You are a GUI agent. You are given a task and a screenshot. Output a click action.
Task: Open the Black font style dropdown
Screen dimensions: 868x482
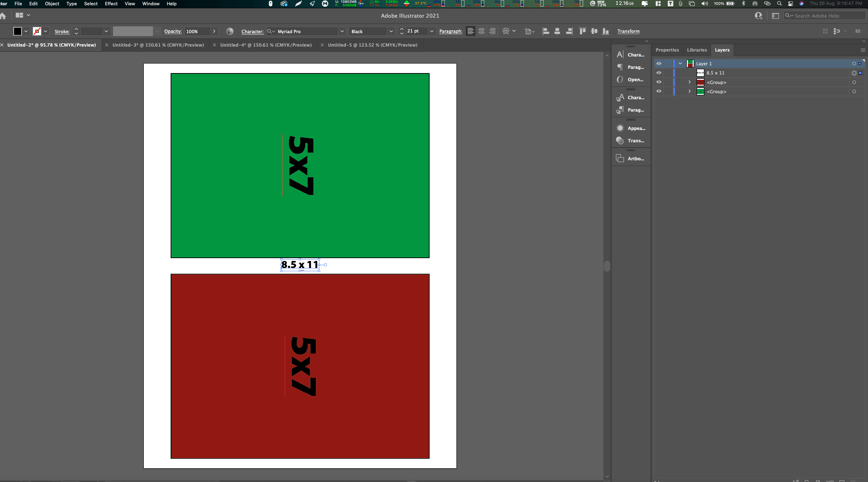pyautogui.click(x=391, y=31)
